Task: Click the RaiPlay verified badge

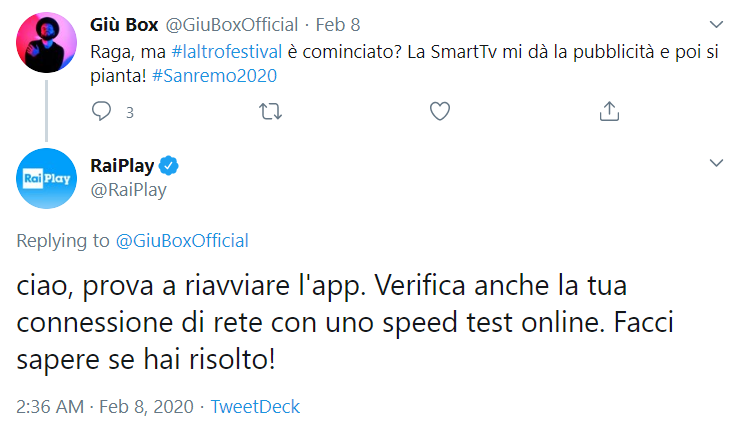Action: [171, 164]
